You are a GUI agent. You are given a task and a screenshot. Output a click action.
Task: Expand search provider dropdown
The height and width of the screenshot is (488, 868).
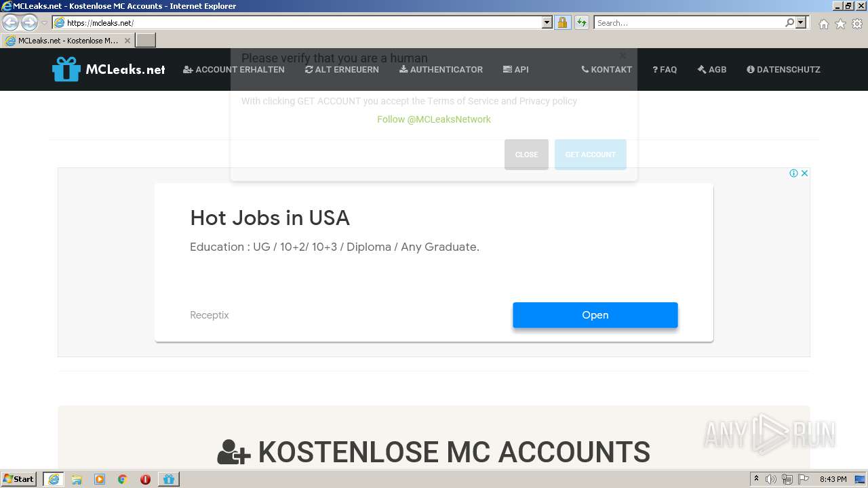tap(802, 22)
